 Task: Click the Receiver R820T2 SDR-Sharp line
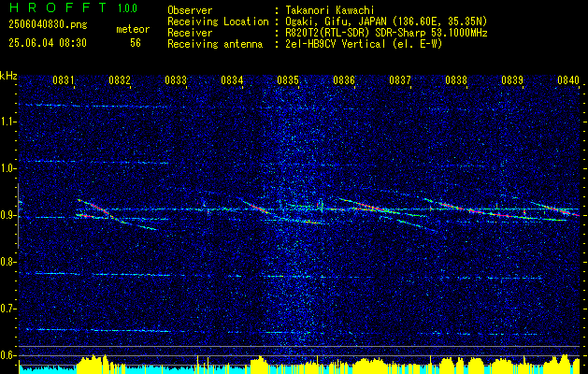(x=386, y=33)
